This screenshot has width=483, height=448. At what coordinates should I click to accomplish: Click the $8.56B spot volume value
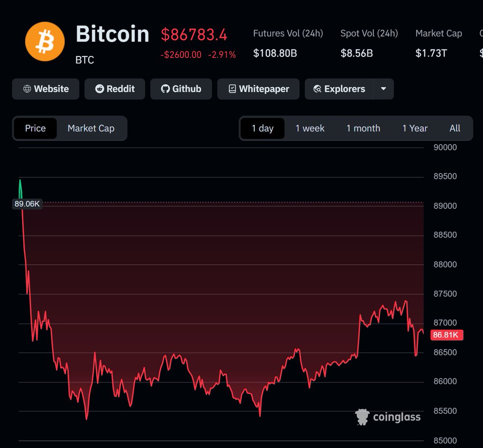pyautogui.click(x=357, y=53)
